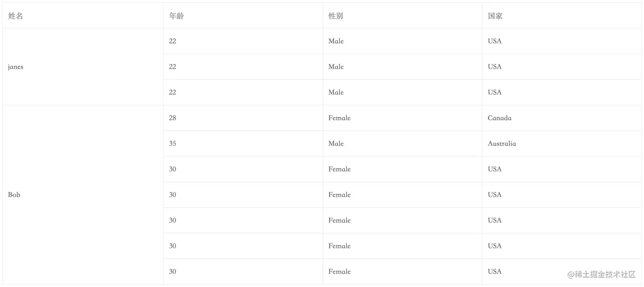Select the merged janes name cell
Image resolution: width=644 pixels, height=287 pixels.
[83, 67]
